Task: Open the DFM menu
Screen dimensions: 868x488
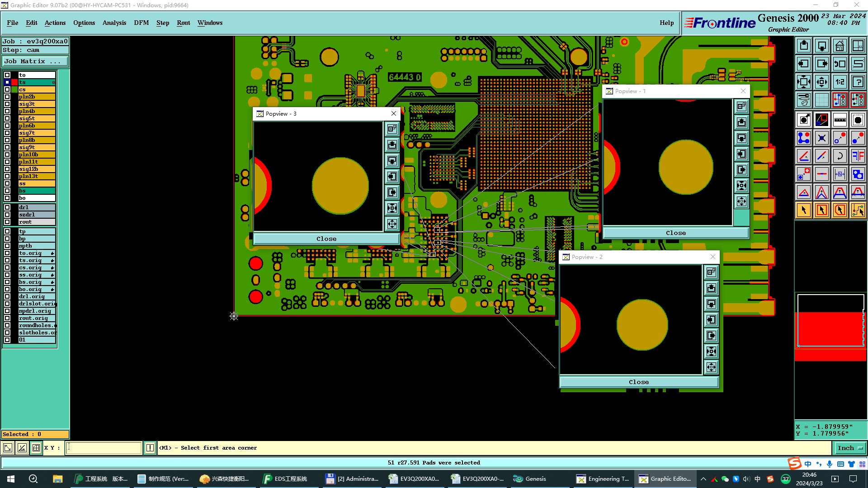Action: coord(141,23)
